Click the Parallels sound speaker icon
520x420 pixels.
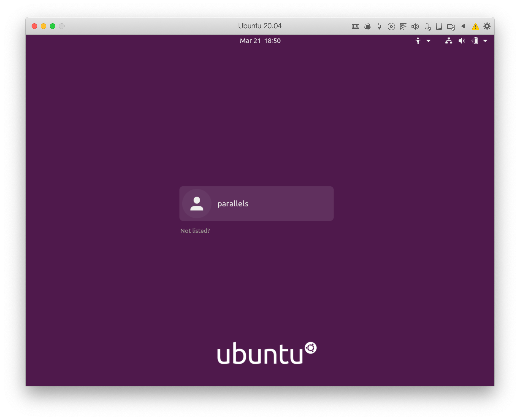pyautogui.click(x=415, y=26)
